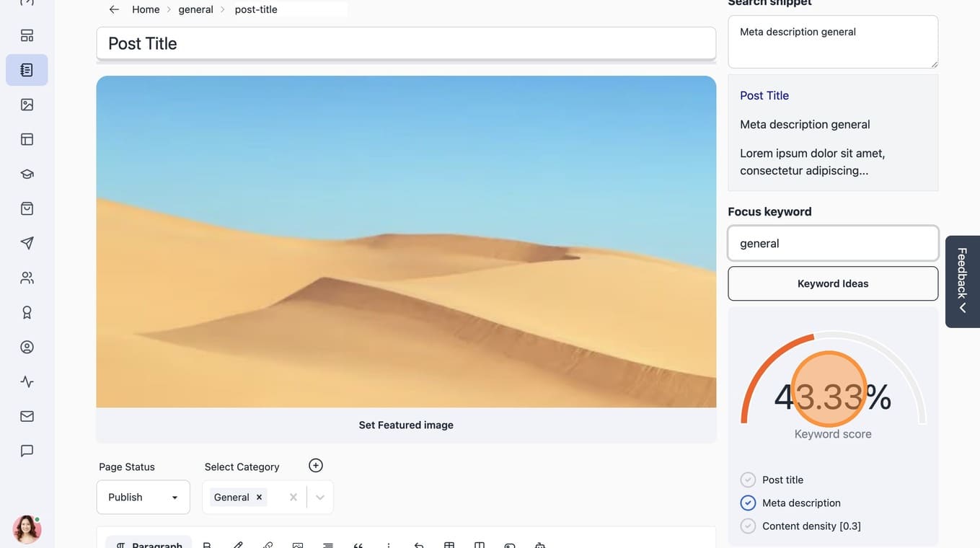Expand the Feedback side tab
980x548 pixels.
pyautogui.click(x=963, y=281)
